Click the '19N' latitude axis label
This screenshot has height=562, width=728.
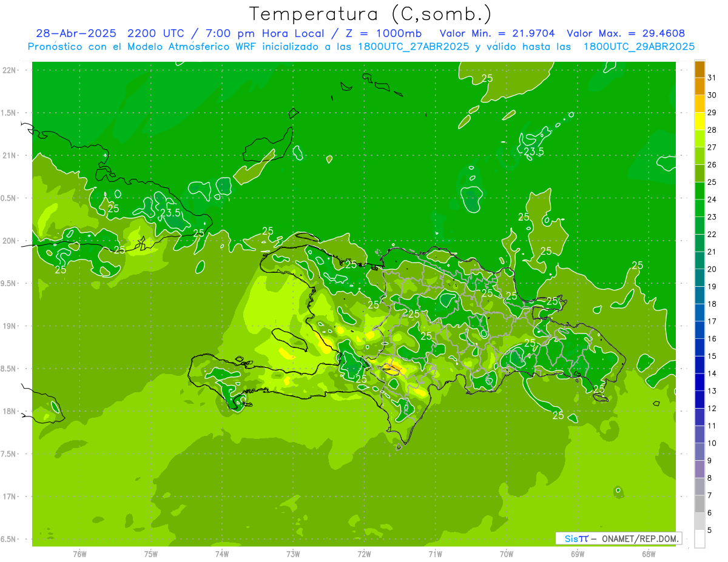[x=9, y=326]
